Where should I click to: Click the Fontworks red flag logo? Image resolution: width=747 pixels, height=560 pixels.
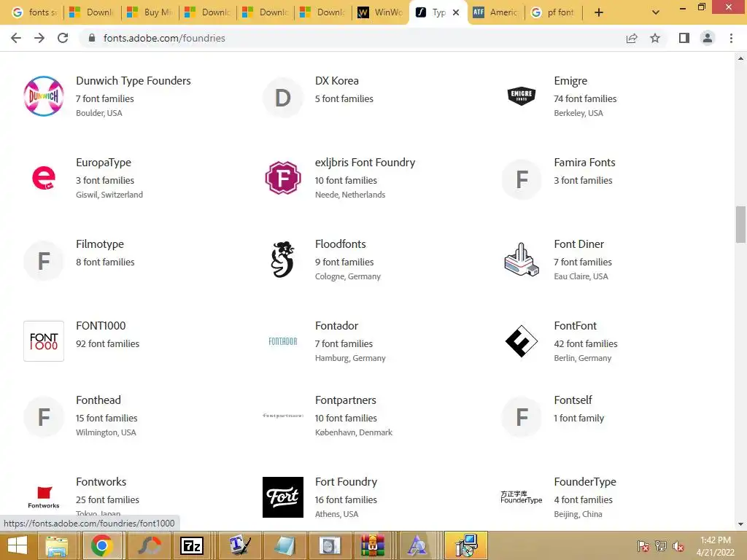point(44,497)
